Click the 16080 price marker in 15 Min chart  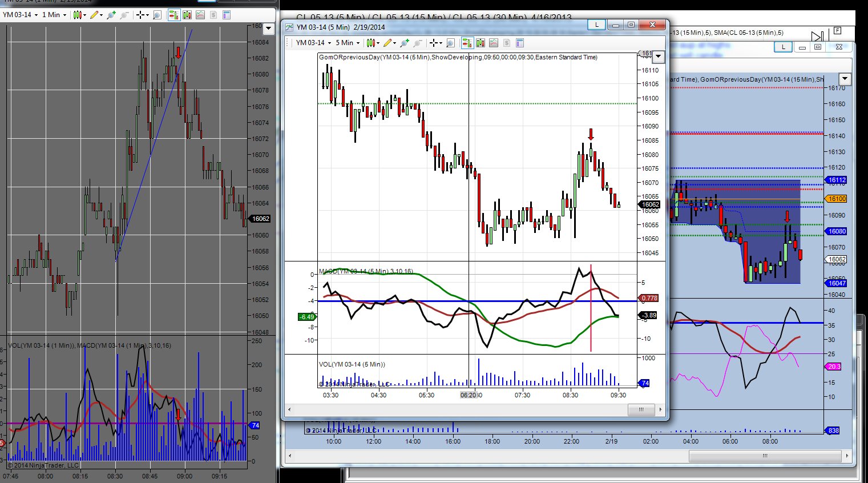pyautogui.click(x=837, y=231)
